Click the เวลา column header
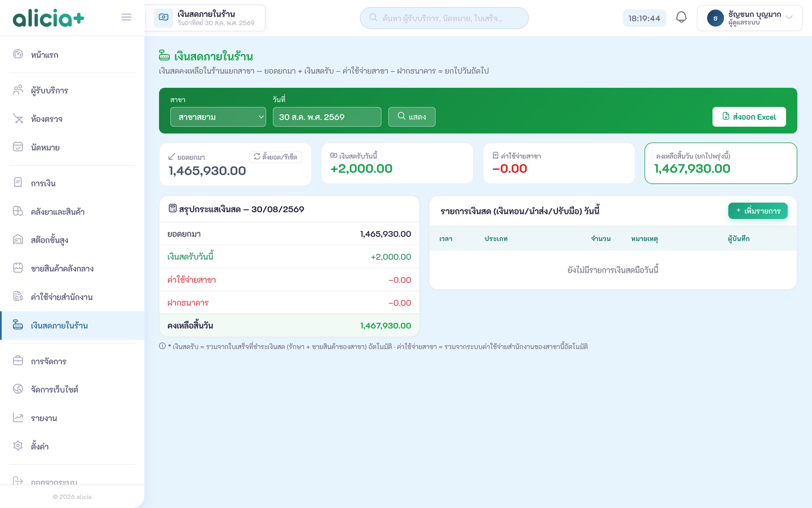 [446, 238]
